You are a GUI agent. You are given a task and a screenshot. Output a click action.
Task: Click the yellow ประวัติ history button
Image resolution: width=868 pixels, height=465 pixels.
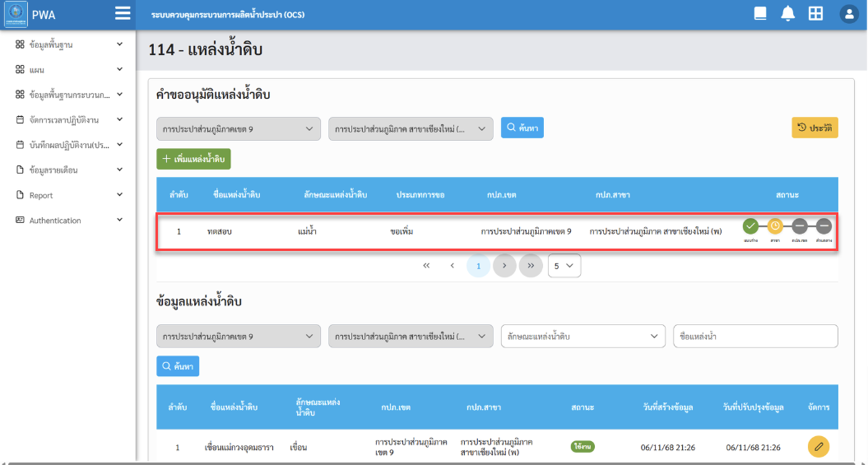pos(815,128)
